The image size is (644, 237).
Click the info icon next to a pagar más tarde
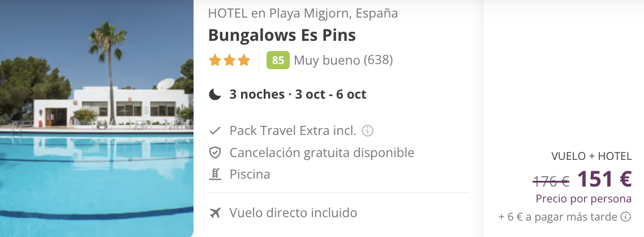625,217
